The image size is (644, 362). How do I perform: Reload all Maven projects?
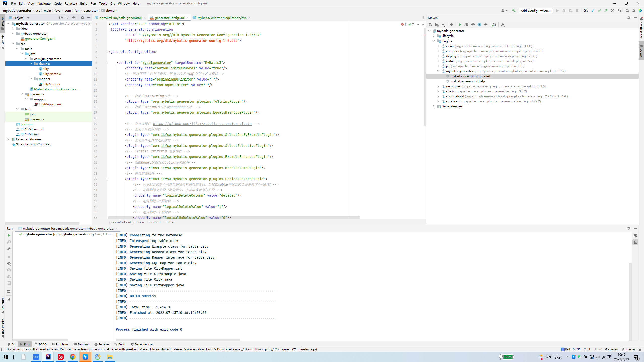coord(430,25)
